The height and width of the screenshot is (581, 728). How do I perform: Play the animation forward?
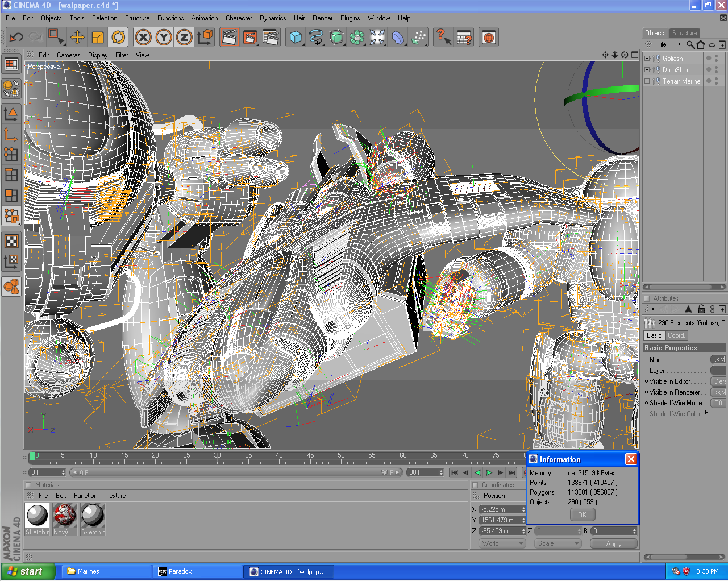[x=489, y=472]
